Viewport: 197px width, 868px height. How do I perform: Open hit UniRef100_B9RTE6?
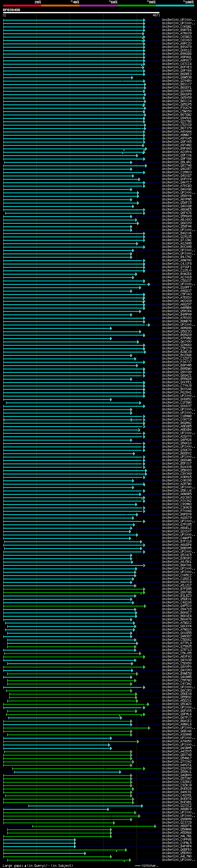coord(177,30)
